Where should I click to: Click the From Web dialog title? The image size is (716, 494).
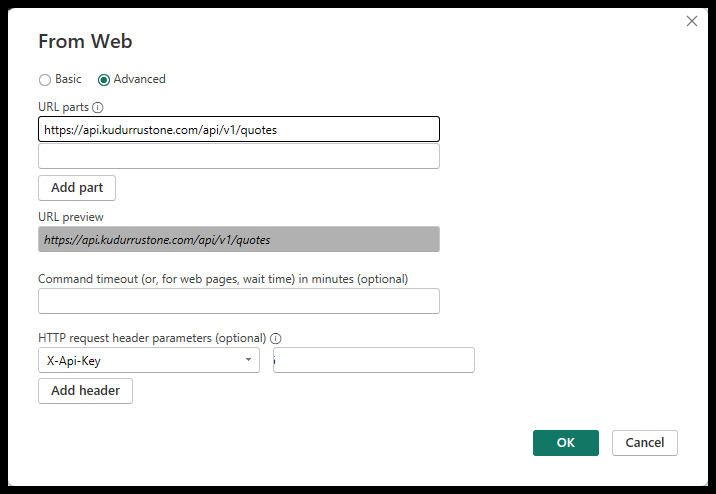point(85,41)
